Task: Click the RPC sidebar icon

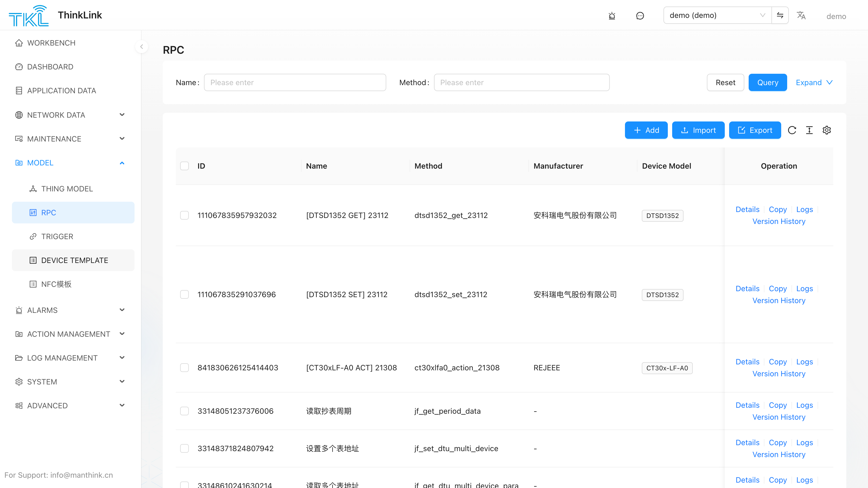Action: coord(33,213)
